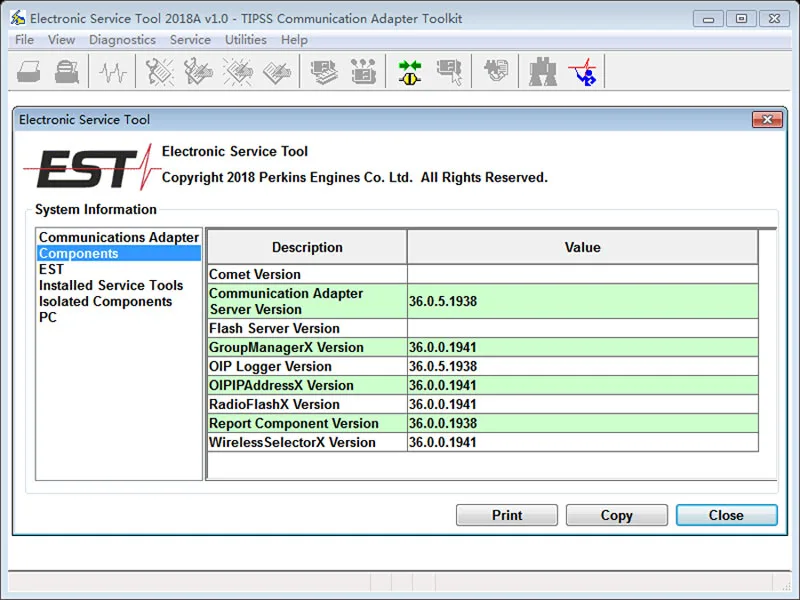
Task: Click the binoculars search icon
Action: (x=543, y=71)
